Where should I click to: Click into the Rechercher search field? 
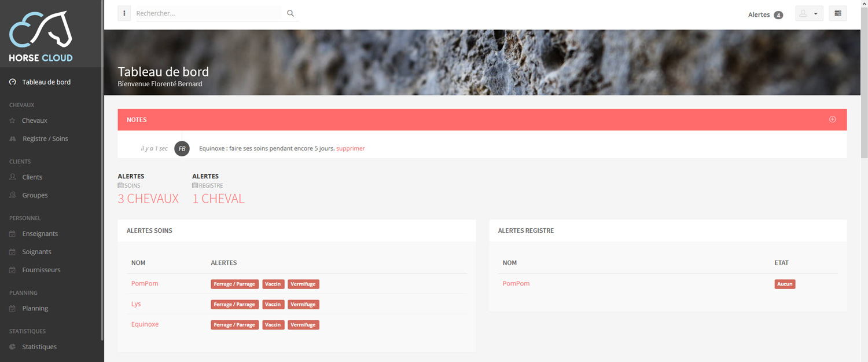coord(208,13)
